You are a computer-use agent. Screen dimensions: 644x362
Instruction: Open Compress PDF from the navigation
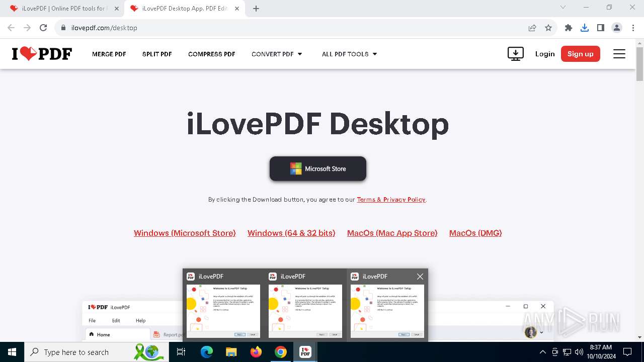(x=212, y=54)
